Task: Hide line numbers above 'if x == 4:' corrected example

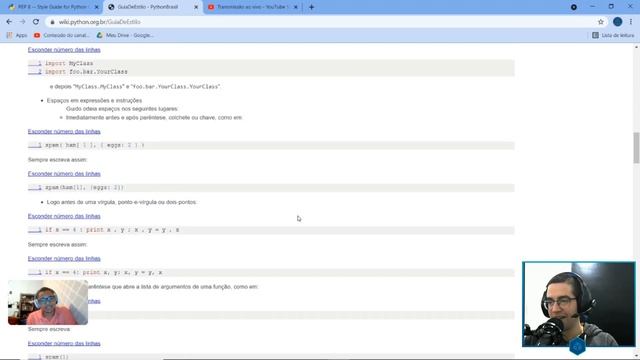Action: tap(64, 259)
